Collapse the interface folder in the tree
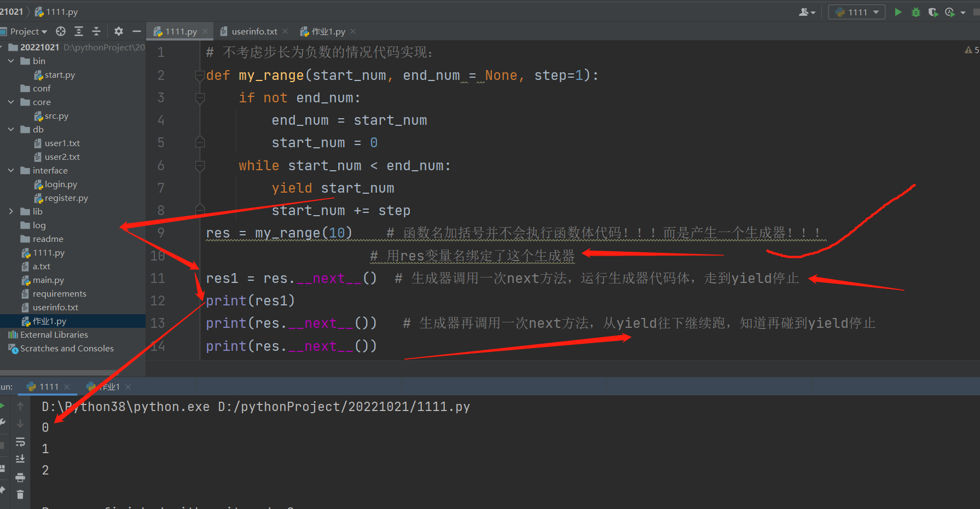Screen dimensions: 980x509 tap(11, 170)
